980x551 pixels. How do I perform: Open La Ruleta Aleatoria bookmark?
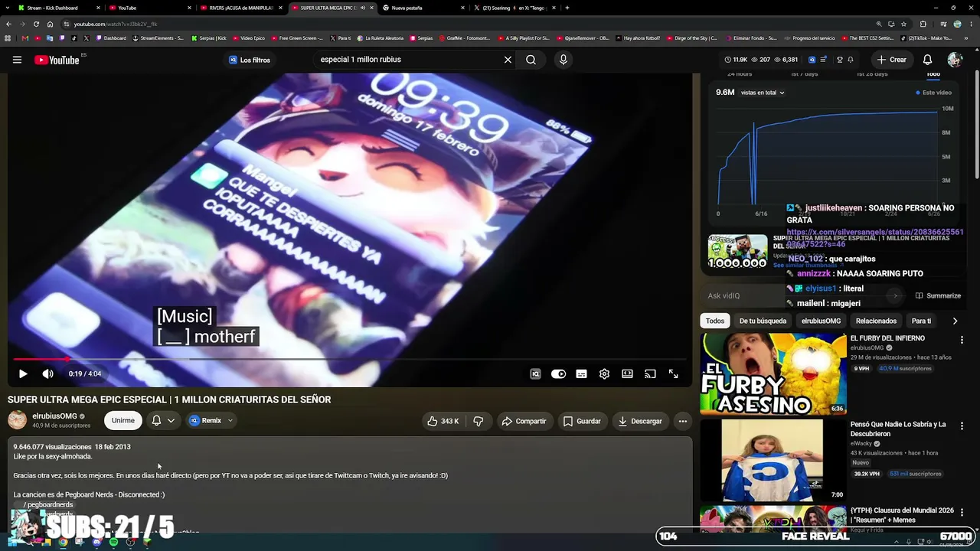coord(380,37)
